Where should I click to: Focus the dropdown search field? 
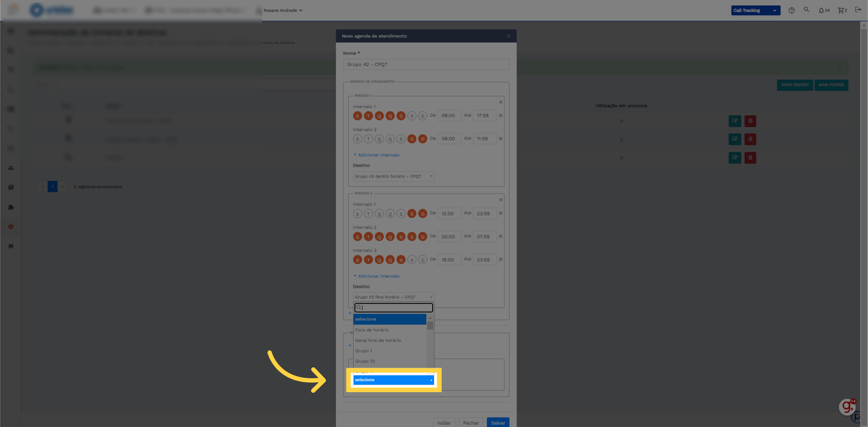[393, 308]
